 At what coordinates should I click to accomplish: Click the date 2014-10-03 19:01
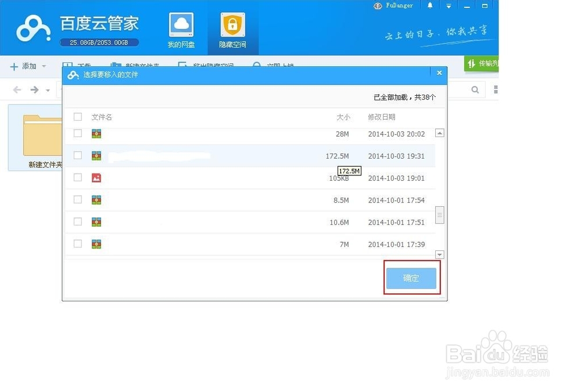(x=396, y=178)
